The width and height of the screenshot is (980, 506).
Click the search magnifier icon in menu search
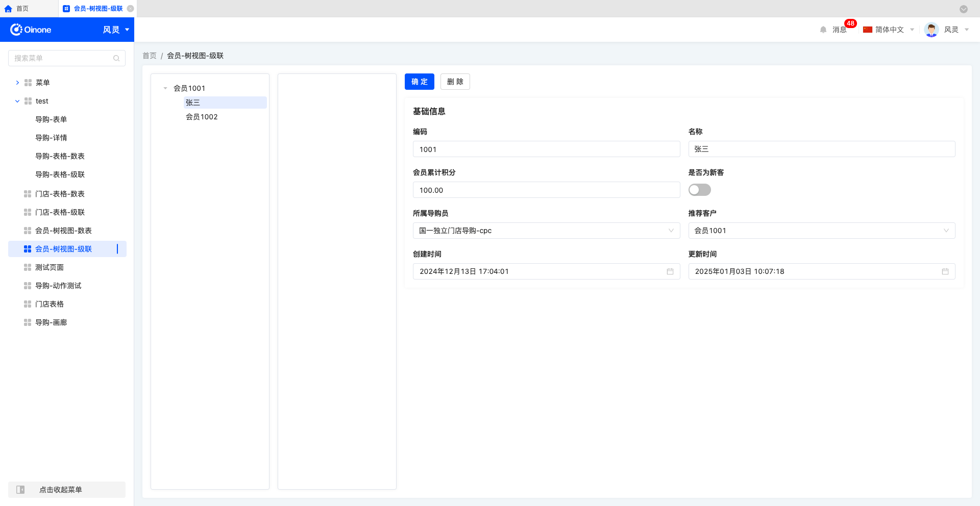(116, 58)
